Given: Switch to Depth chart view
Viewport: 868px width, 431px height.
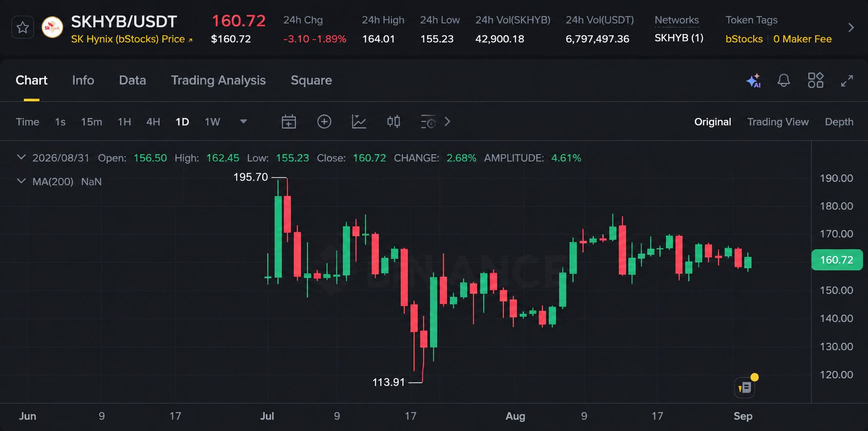Looking at the screenshot, I should tap(839, 122).
